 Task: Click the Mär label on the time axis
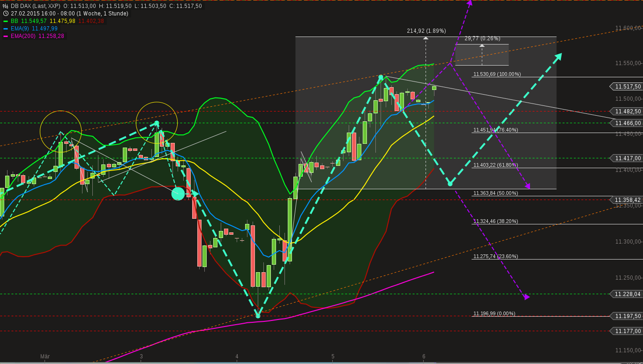[45, 357]
